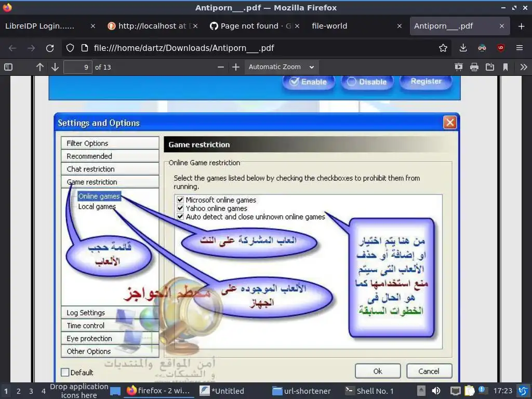The width and height of the screenshot is (532, 399).
Task: Select Game restriction in settings list
Action: 110,182
